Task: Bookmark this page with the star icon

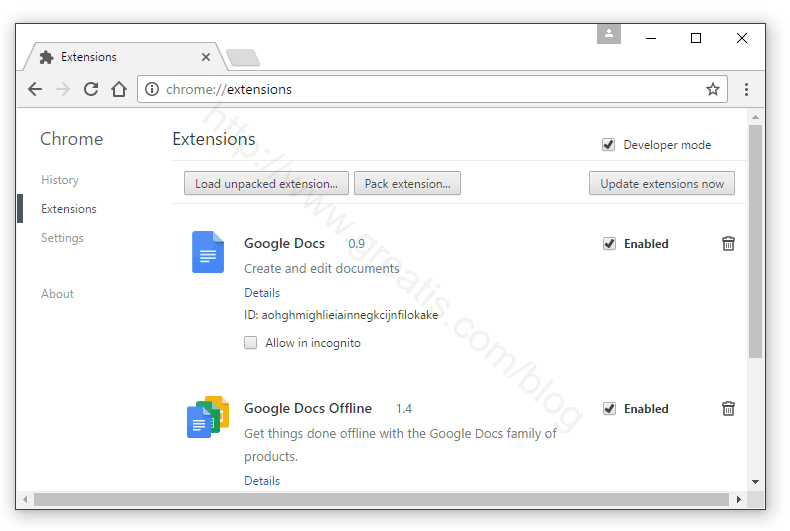Action: click(713, 89)
